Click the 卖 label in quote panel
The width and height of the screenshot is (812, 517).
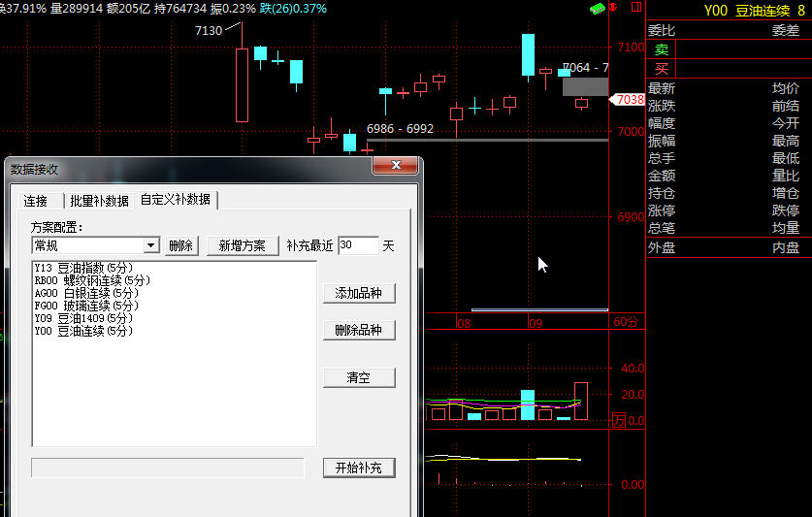point(662,49)
